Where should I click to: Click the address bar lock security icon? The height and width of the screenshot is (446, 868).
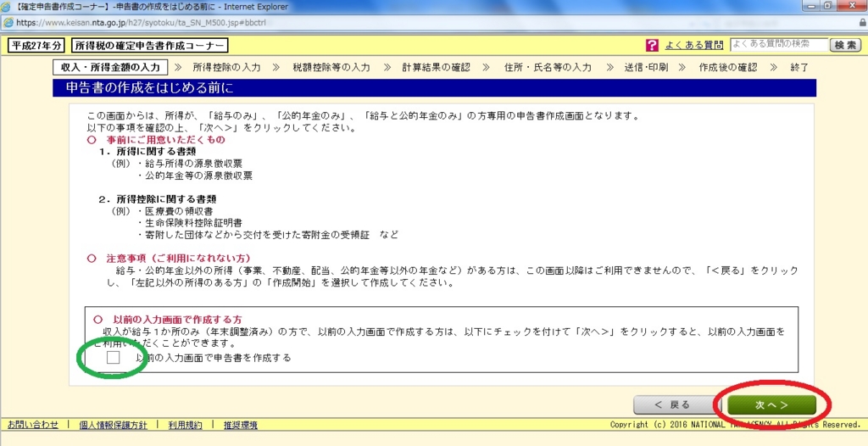point(862,23)
